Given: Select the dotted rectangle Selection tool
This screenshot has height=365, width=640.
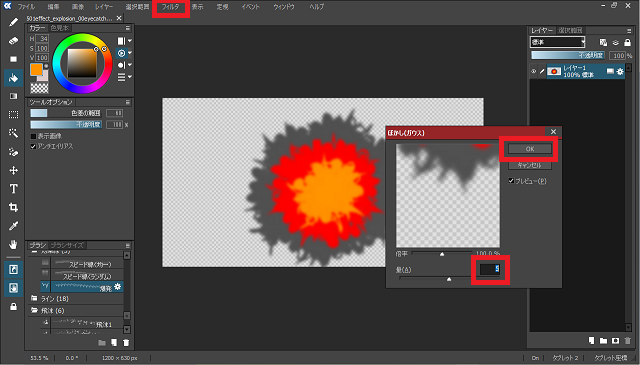Looking at the screenshot, I should 13,115.
